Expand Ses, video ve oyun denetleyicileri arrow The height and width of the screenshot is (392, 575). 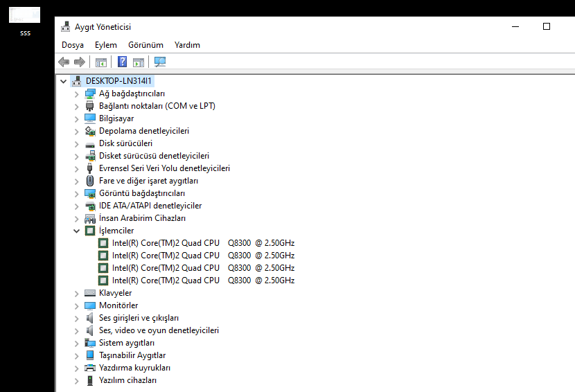77,331
